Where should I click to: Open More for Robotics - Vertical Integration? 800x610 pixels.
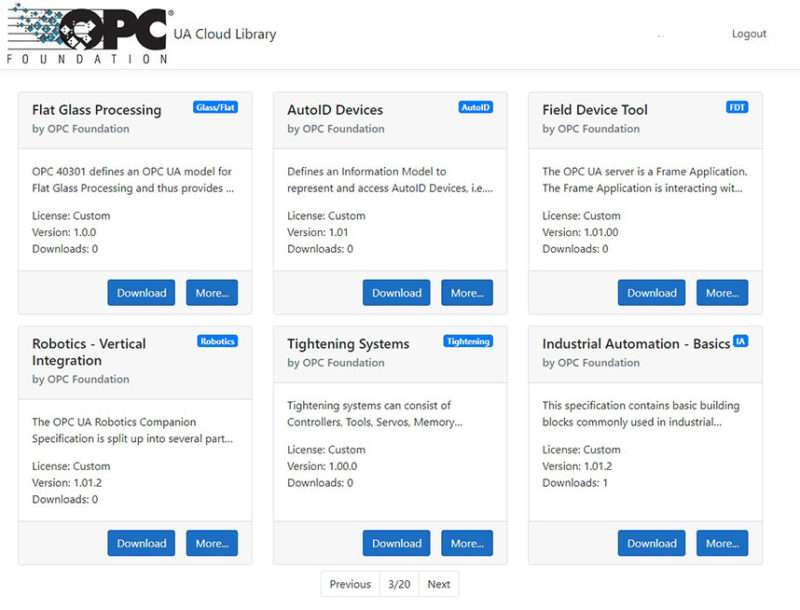212,543
